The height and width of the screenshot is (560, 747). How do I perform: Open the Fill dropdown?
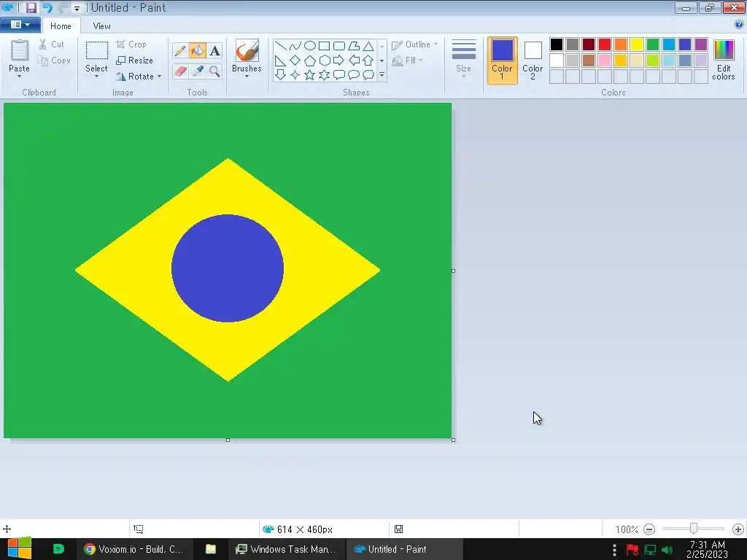pos(407,61)
